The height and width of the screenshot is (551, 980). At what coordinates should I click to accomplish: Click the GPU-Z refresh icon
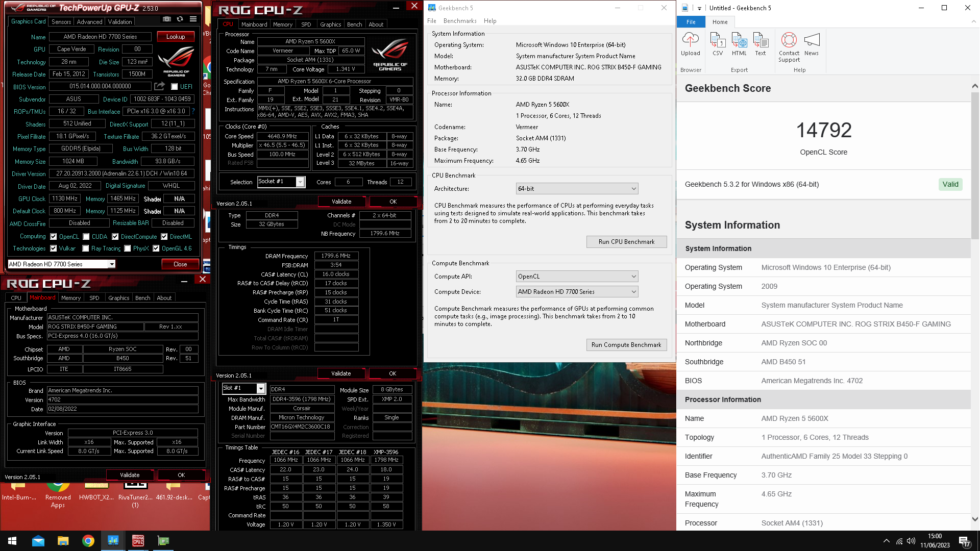[180, 19]
